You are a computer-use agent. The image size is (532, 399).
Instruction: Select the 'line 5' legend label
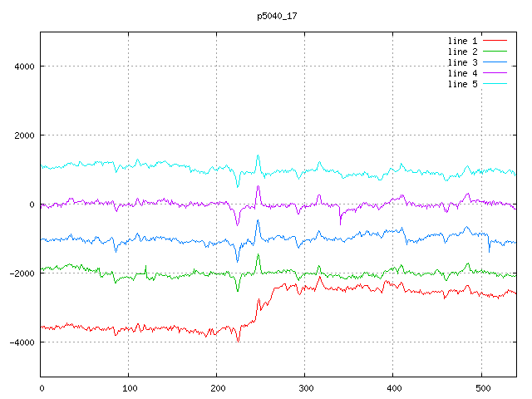(x=462, y=84)
